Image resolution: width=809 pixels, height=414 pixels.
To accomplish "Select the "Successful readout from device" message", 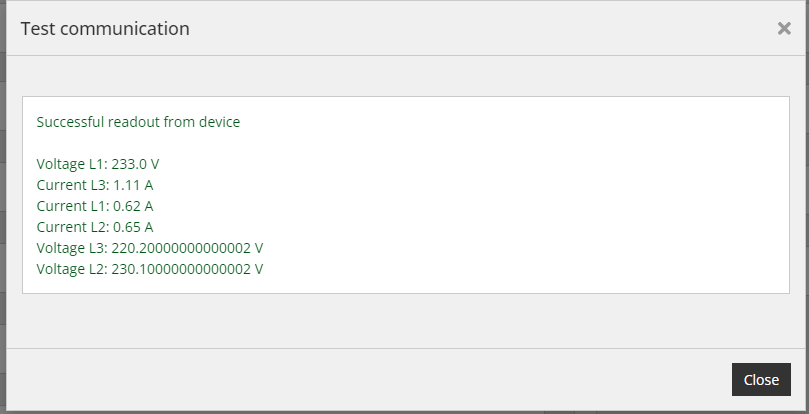I will point(138,122).
